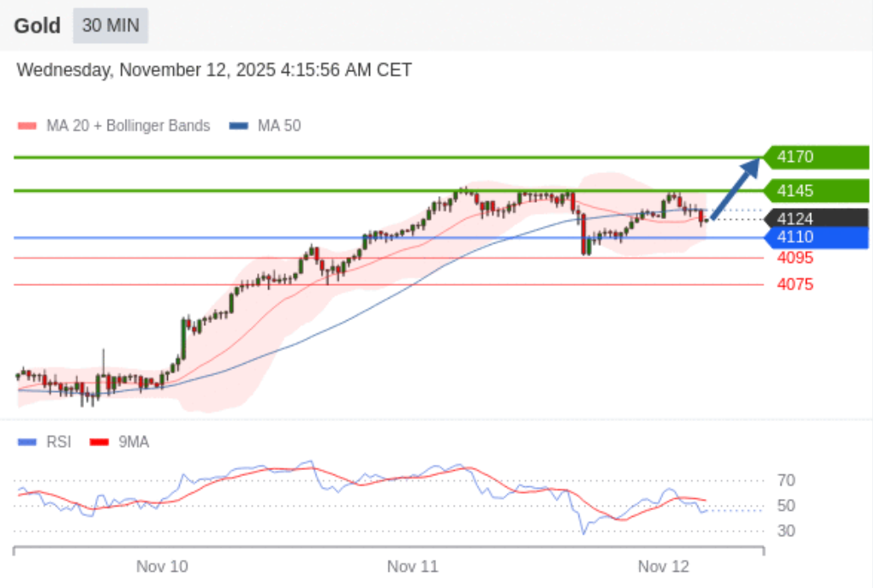Viewport: 873px width, 588px height.
Task: Click the Gold instrument title
Action: click(37, 25)
